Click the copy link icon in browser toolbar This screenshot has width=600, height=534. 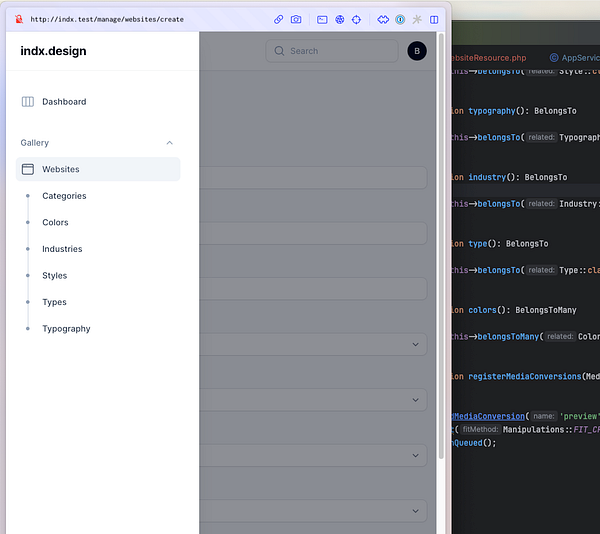click(x=279, y=19)
